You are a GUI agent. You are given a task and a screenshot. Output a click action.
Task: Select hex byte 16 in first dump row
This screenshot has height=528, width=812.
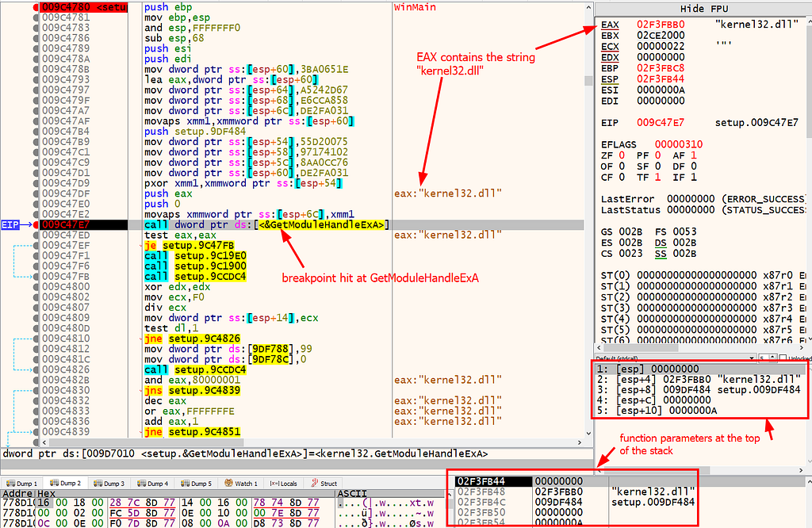pos(44,503)
